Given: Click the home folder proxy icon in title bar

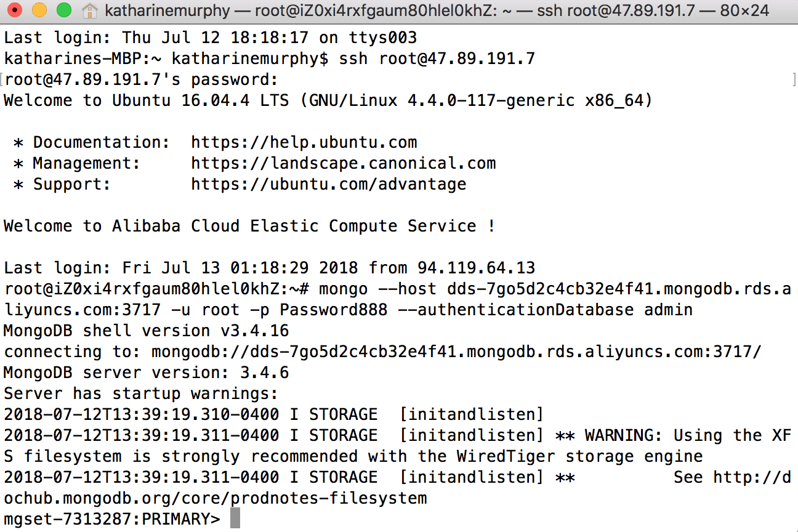Looking at the screenshot, I should pos(90,10).
